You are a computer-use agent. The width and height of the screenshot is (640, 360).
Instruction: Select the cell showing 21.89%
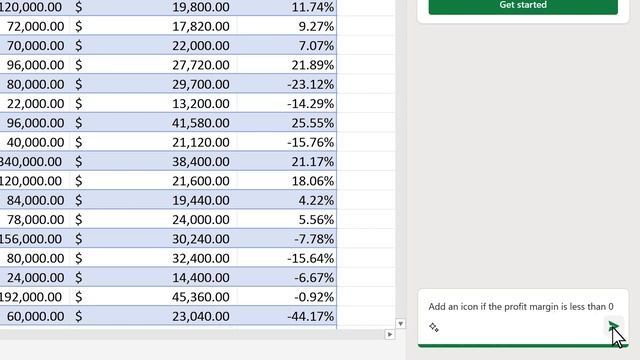287,64
